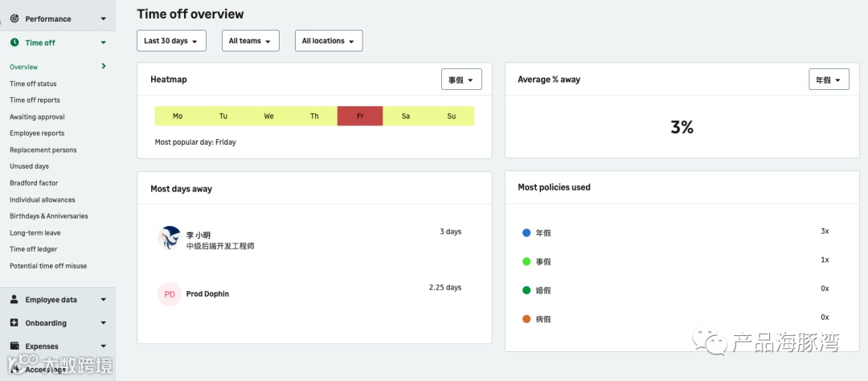This screenshot has width=868, height=381.
Task: Go to Awaiting approval
Action: 37,117
